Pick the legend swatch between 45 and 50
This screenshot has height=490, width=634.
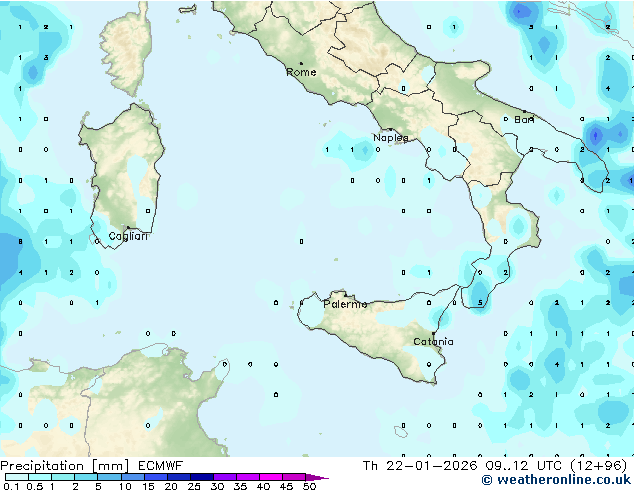[294, 477]
